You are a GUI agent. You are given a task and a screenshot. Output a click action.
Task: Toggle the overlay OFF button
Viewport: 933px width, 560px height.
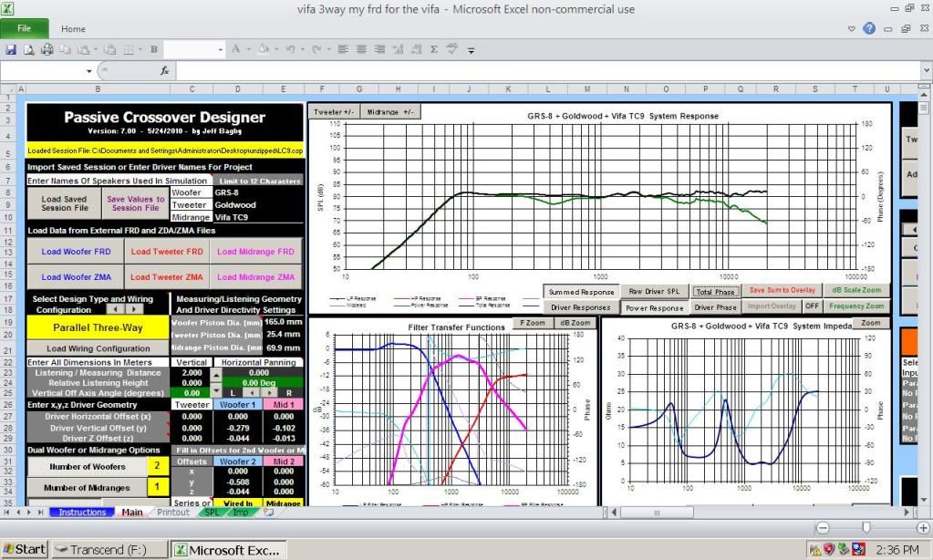pyautogui.click(x=812, y=306)
